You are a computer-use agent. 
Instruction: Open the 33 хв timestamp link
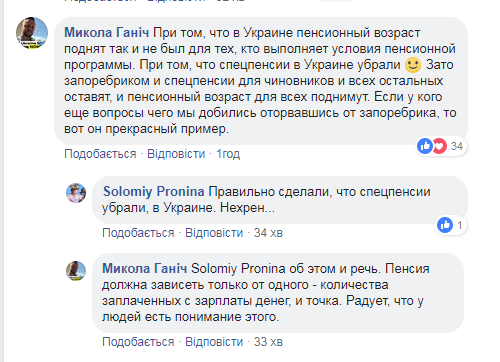pyautogui.click(x=268, y=342)
